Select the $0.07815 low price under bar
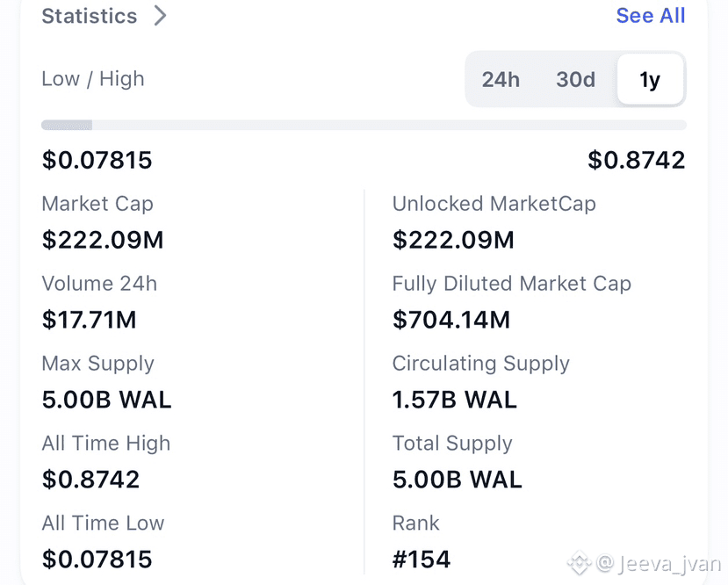This screenshot has height=585, width=728. coord(97,161)
